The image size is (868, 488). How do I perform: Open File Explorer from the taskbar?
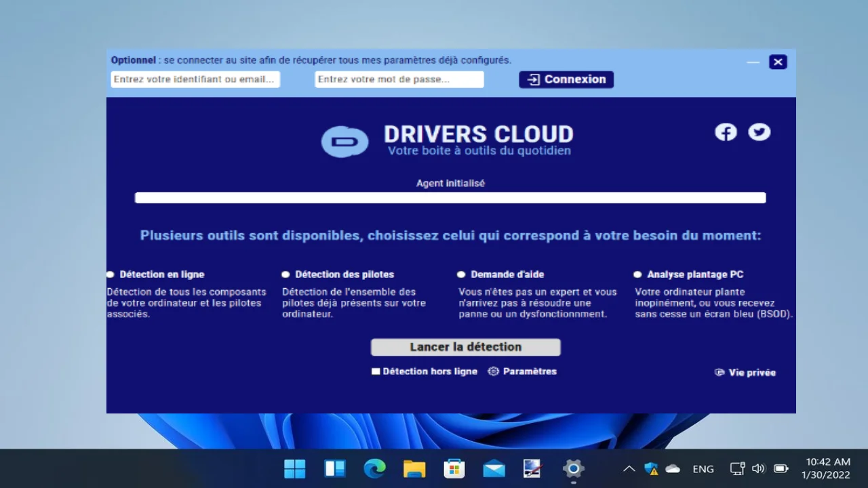(x=414, y=468)
